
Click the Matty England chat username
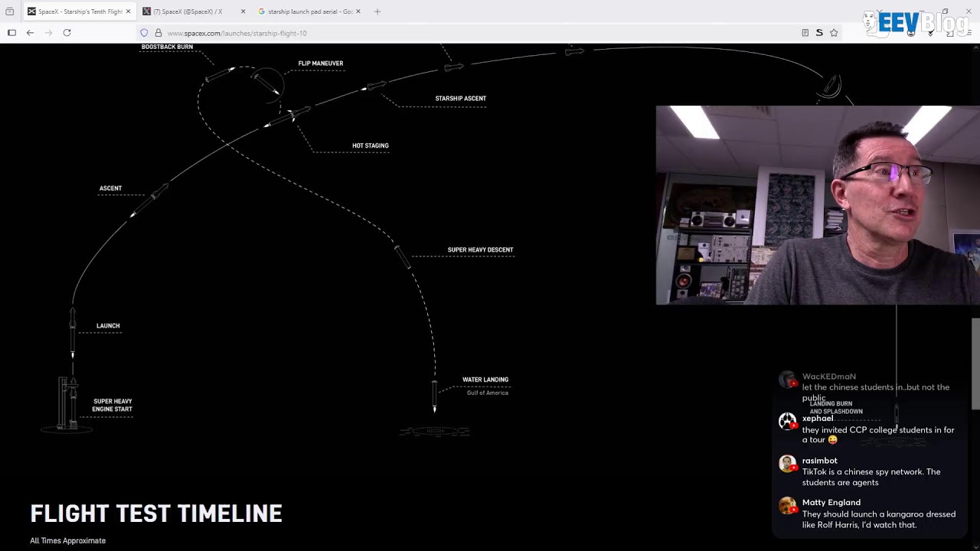831,503
